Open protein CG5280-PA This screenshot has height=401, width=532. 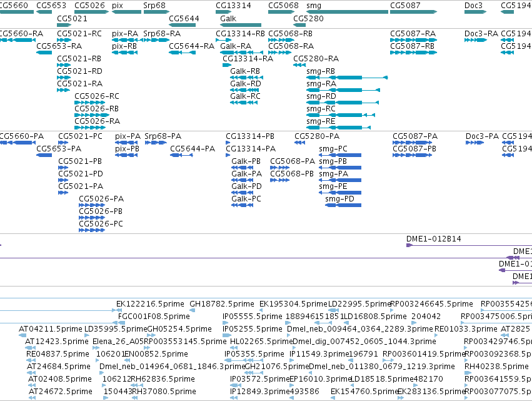[299, 143]
